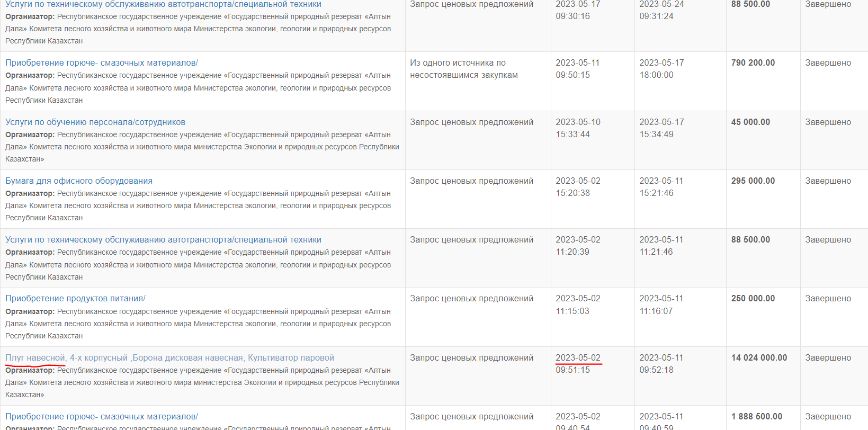Image resolution: width=868 pixels, height=430 pixels.
Task: Click "Завершено" status in food products row
Action: coord(828,299)
